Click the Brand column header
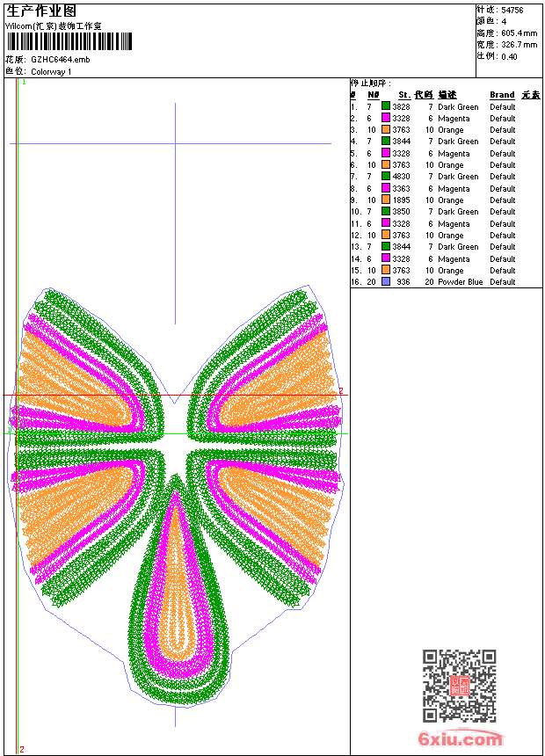The height and width of the screenshot is (756, 545). tap(502, 95)
